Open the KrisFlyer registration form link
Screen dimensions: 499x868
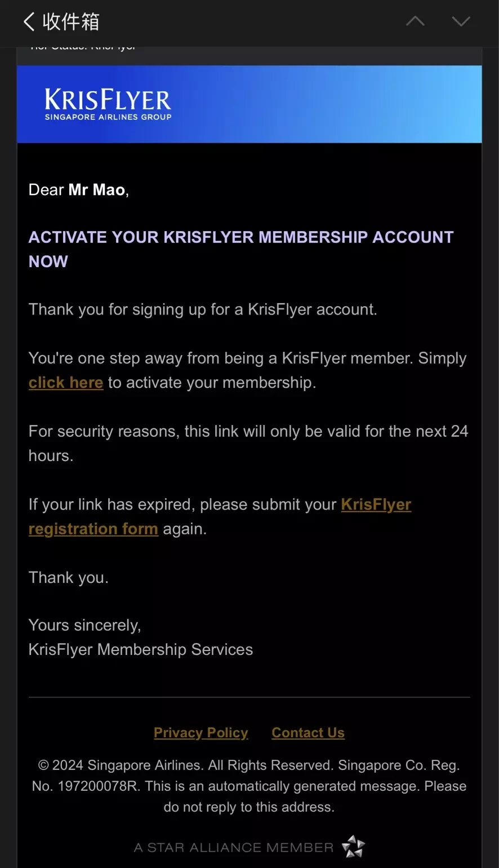coord(220,516)
